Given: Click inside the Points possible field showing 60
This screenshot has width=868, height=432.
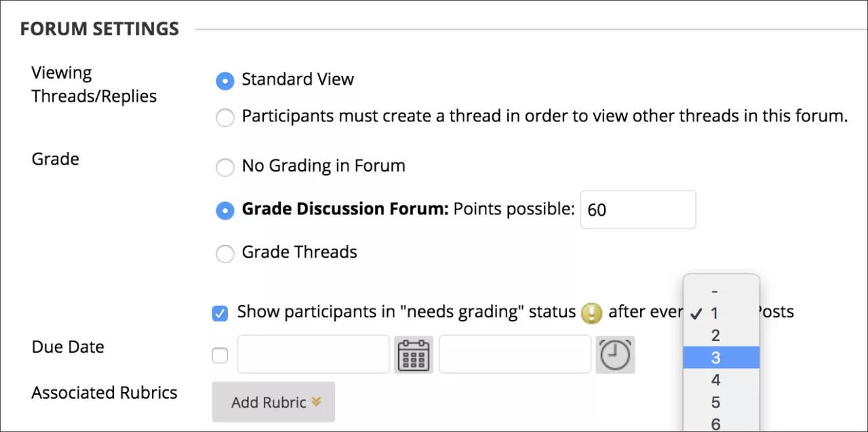Looking at the screenshot, I should tap(637, 210).
